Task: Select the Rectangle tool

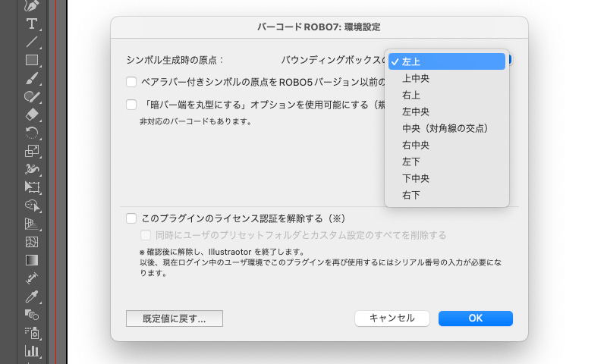Action: (32, 60)
